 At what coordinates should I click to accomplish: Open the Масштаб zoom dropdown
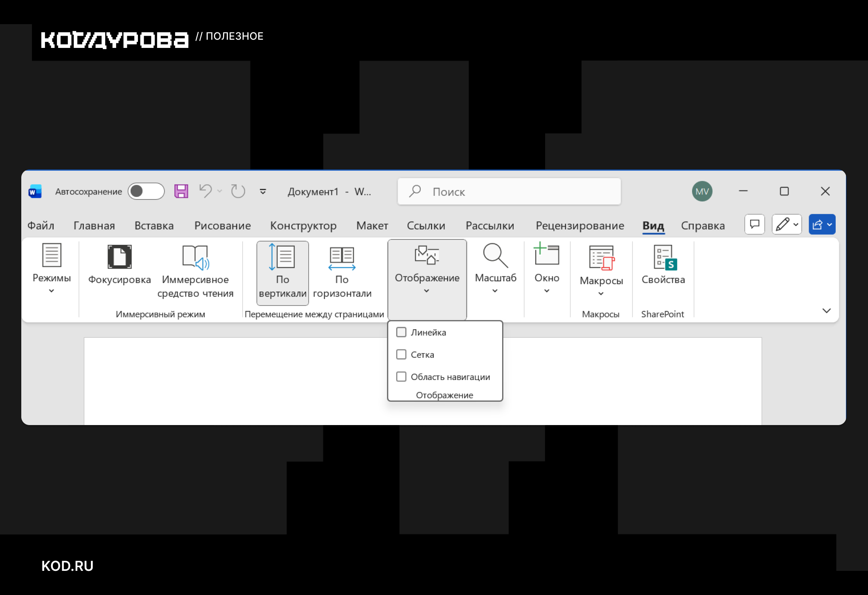[495, 269]
